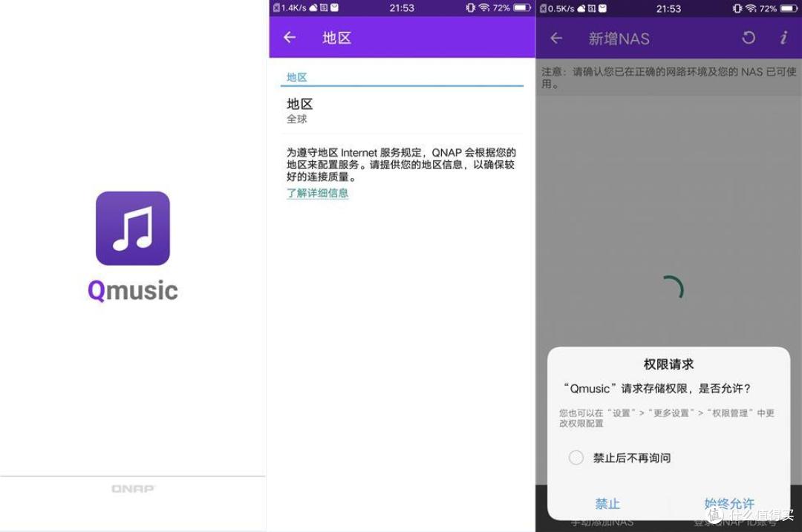The width and height of the screenshot is (802, 532).
Task: Tap vibrate mode icon on 新增NAS screen
Action: pyautogui.click(x=737, y=8)
